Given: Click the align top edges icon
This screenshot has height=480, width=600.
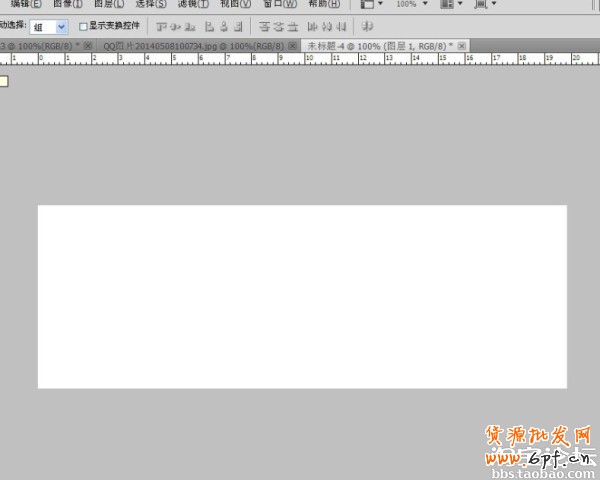Looking at the screenshot, I should [x=161, y=26].
